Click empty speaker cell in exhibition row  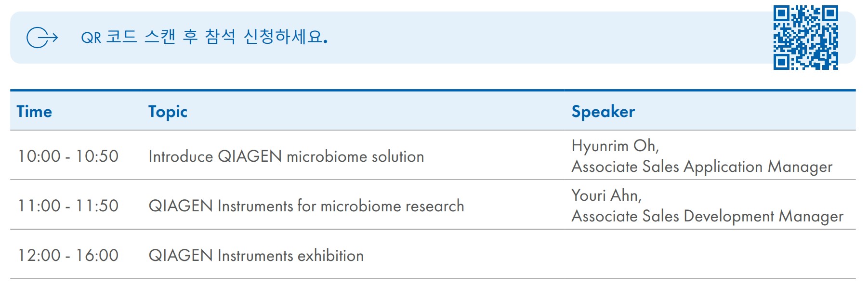(710, 255)
